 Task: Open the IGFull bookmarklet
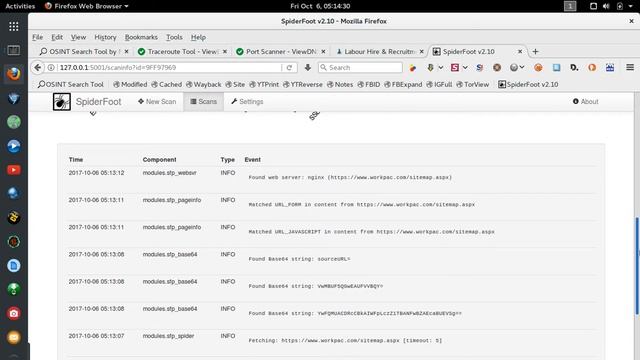click(x=439, y=84)
